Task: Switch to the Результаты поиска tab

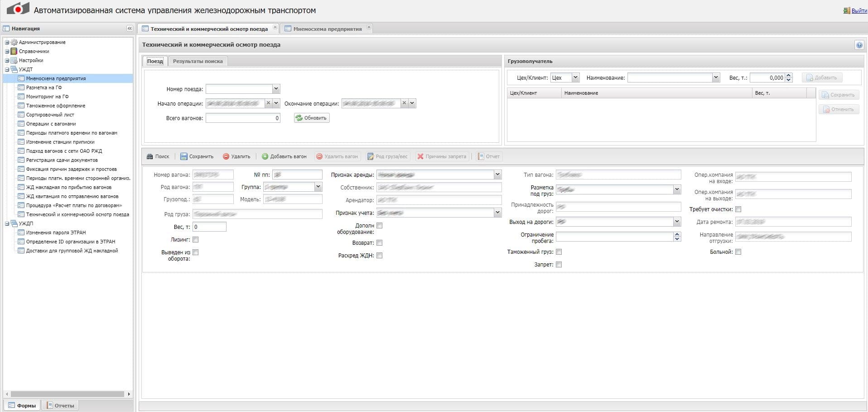Action: (x=198, y=61)
